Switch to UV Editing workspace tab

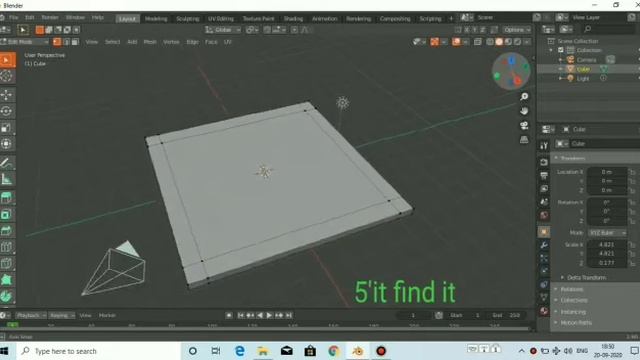[x=221, y=19]
